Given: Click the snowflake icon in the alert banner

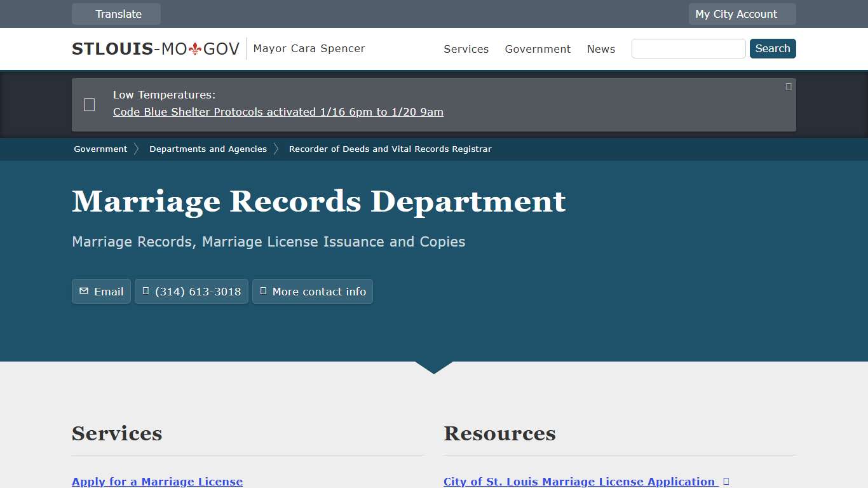Looking at the screenshot, I should pyautogui.click(x=89, y=104).
